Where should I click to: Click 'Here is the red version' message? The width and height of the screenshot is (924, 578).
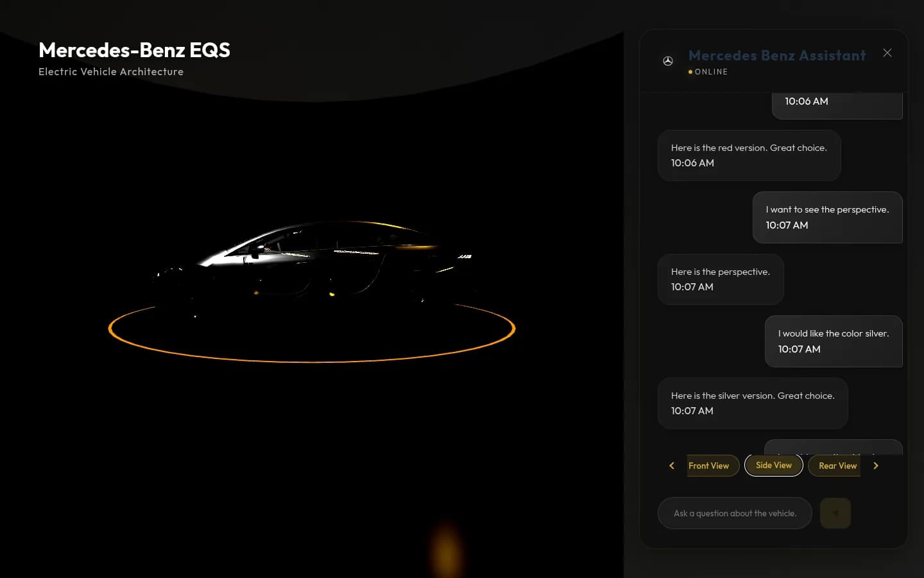[749, 155]
